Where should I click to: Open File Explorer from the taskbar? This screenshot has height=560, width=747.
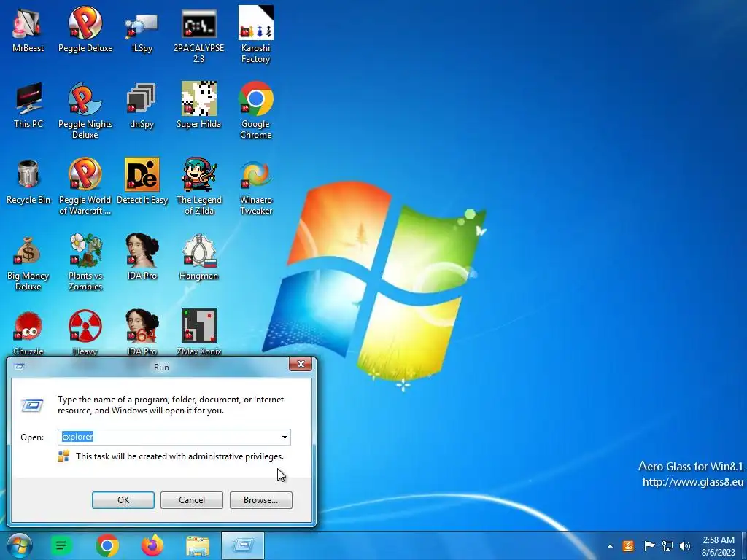[197, 545]
